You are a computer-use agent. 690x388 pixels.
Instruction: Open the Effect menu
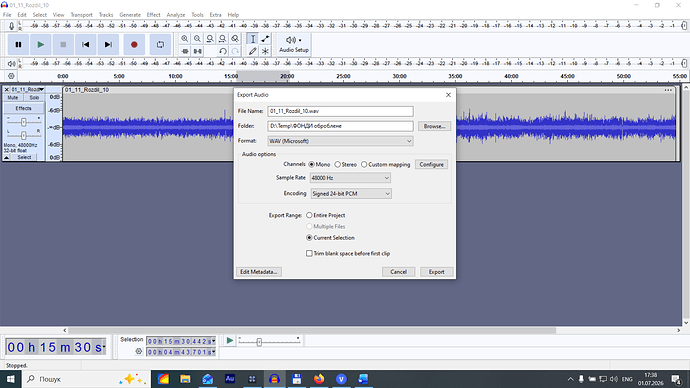tap(154, 15)
